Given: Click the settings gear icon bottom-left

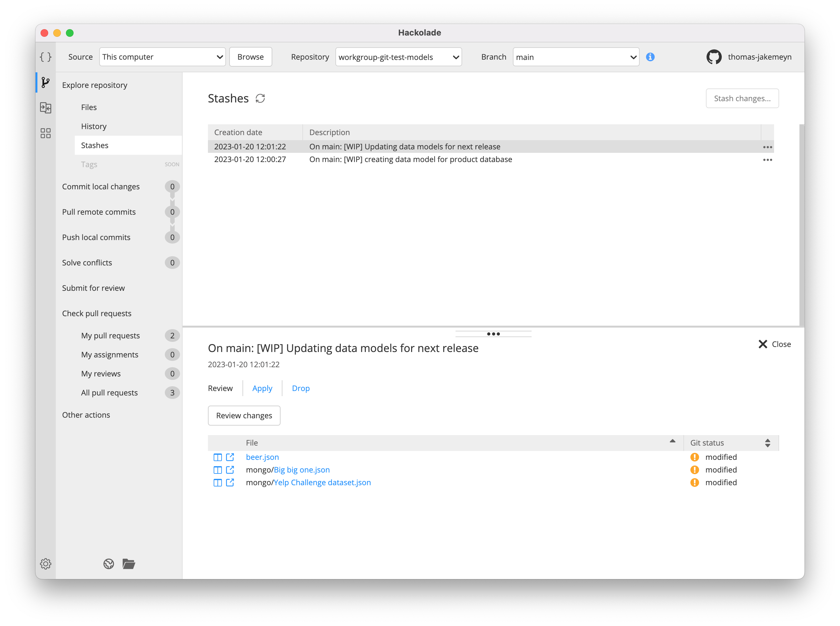Looking at the screenshot, I should (46, 564).
